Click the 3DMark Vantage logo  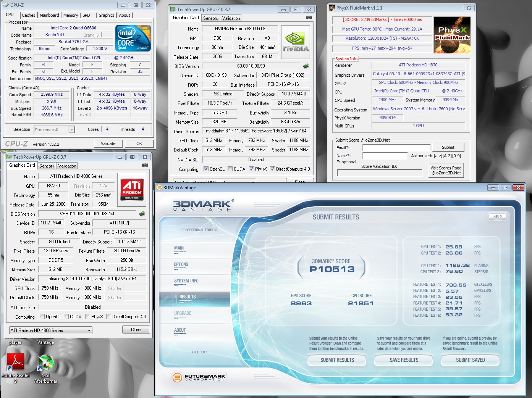click(203, 205)
